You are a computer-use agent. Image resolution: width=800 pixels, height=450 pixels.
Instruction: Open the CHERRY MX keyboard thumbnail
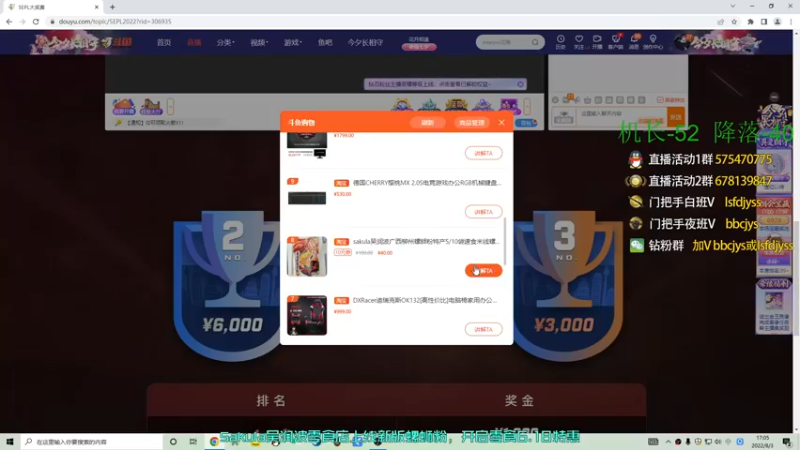click(x=307, y=197)
